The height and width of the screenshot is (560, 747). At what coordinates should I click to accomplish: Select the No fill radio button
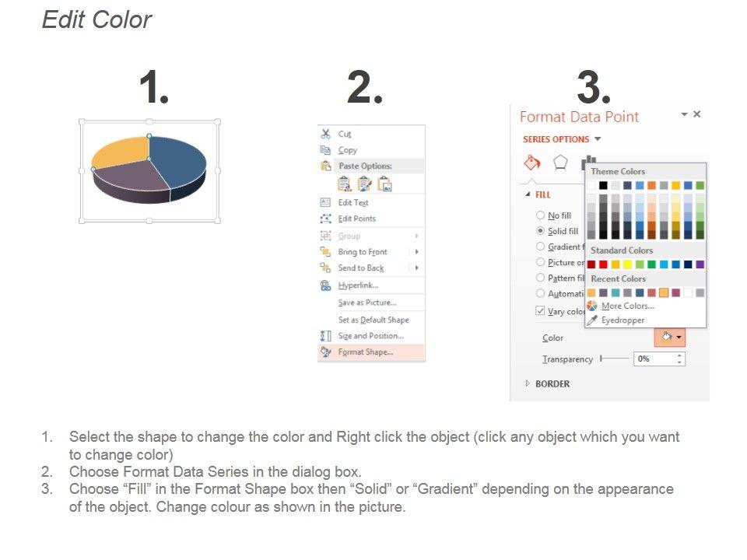[541, 215]
